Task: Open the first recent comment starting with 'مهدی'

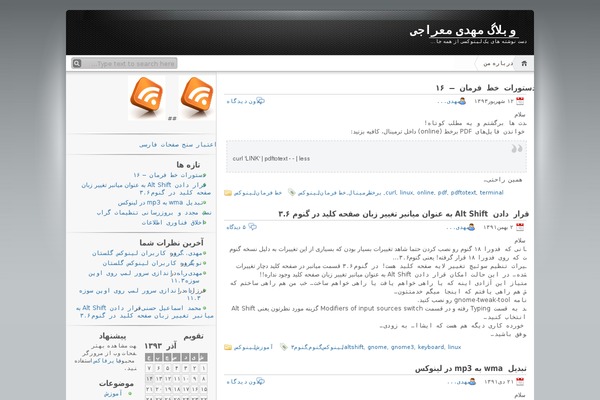Action: coord(147,253)
